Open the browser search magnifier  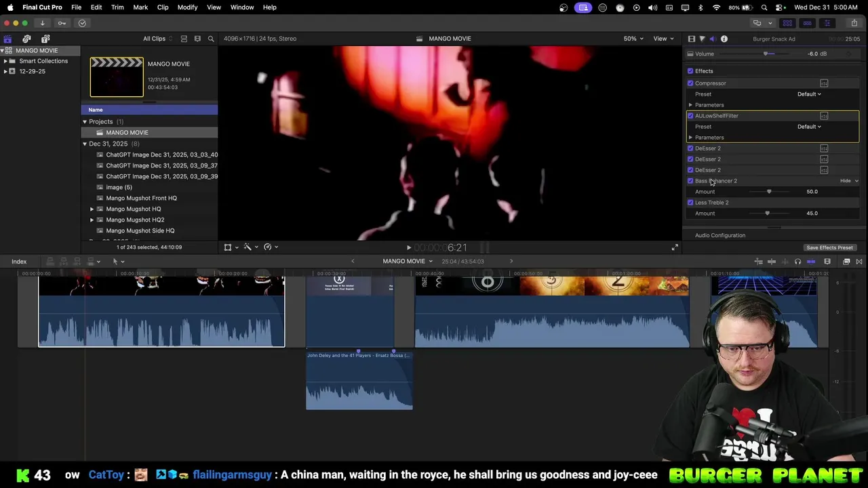tap(211, 39)
